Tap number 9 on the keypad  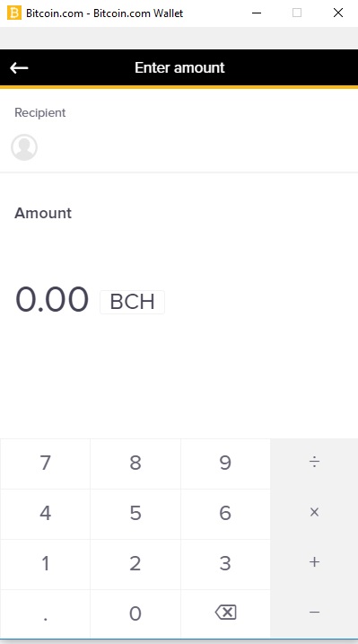coord(225,463)
